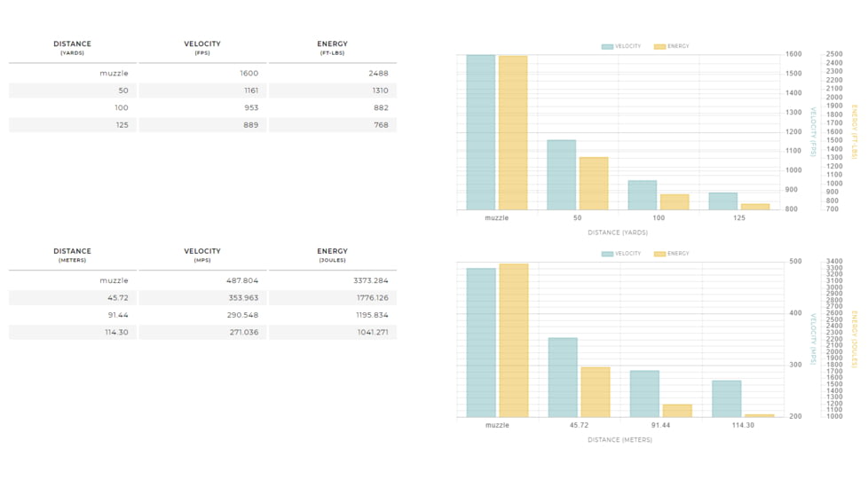This screenshot has height=488, width=868.
Task: Click the energy bar at 125 yards
Action: point(755,207)
